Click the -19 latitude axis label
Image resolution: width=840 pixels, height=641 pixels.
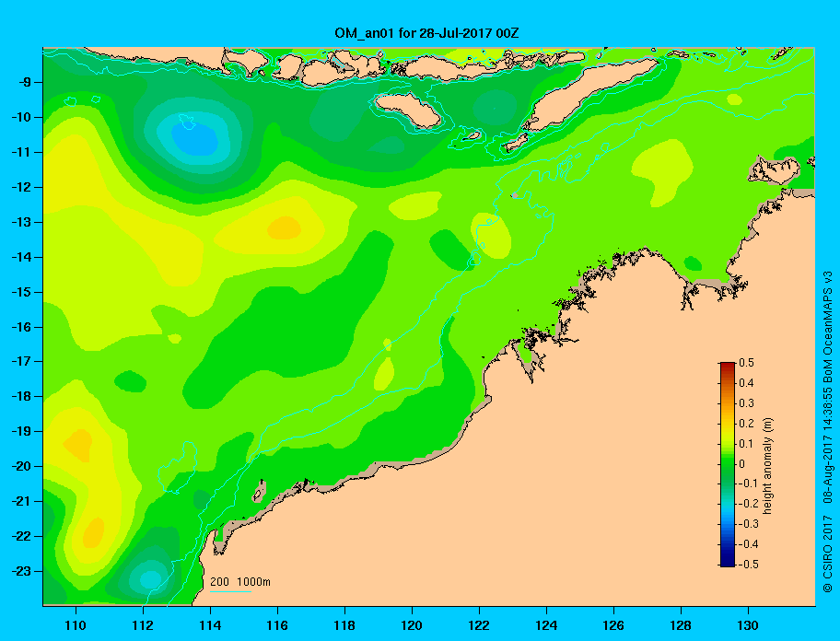tap(21, 431)
